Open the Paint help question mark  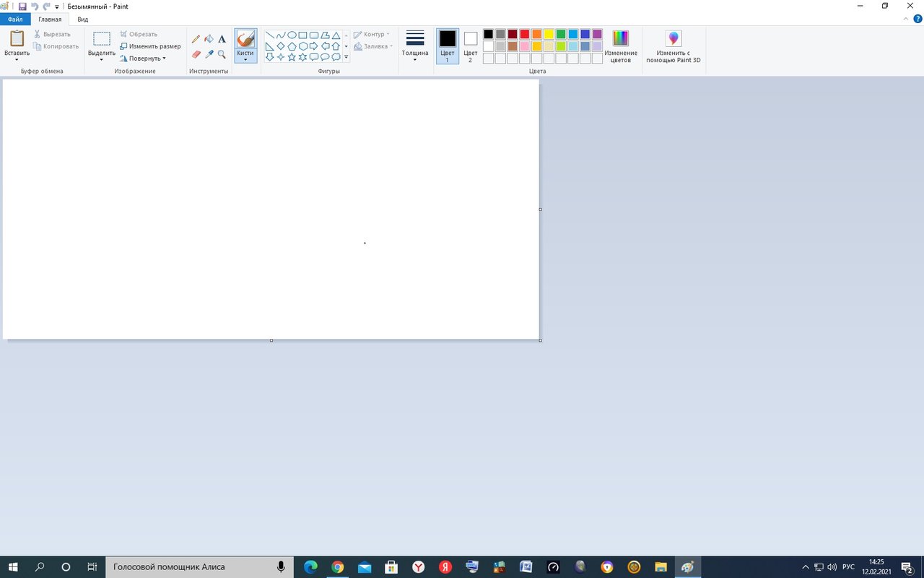tap(918, 19)
